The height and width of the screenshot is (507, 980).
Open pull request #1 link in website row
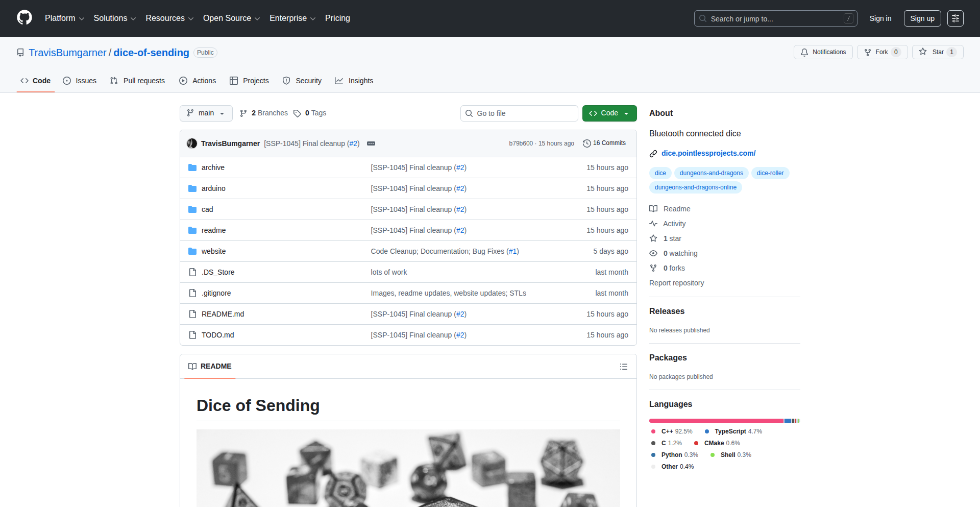[x=512, y=251]
